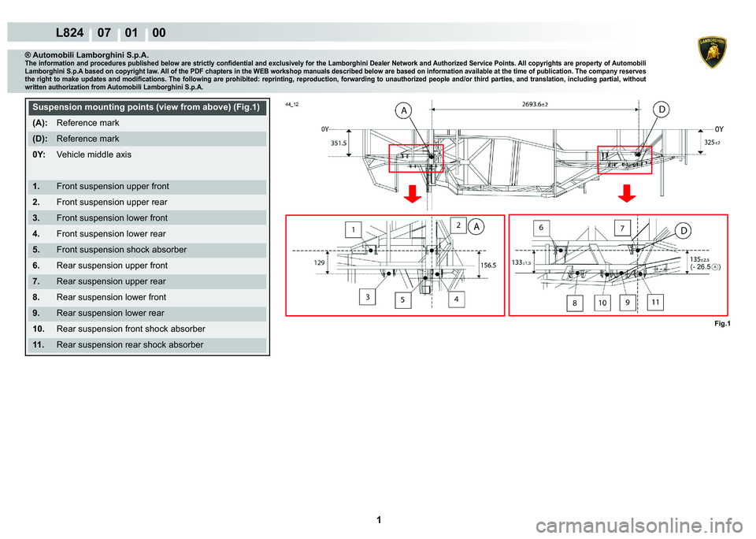Viewport: 756px width, 539px height.
Task: Click the Lamborghini shield logo
Action: [x=713, y=53]
